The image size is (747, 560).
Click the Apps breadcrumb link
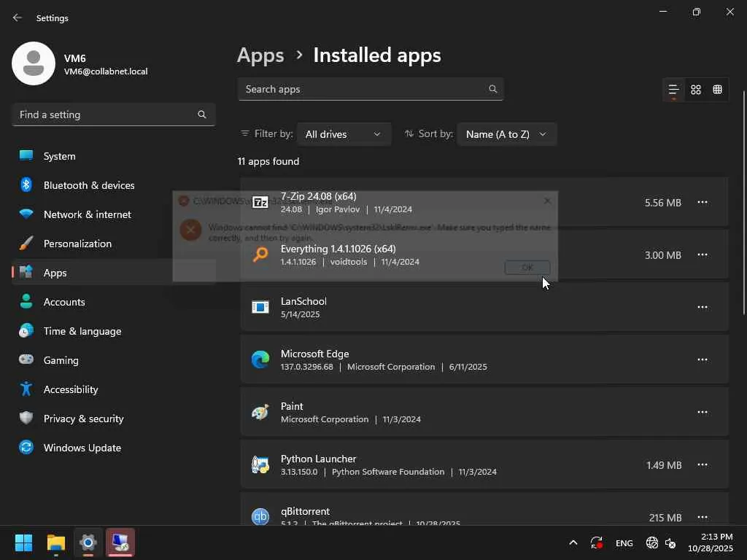coord(260,55)
